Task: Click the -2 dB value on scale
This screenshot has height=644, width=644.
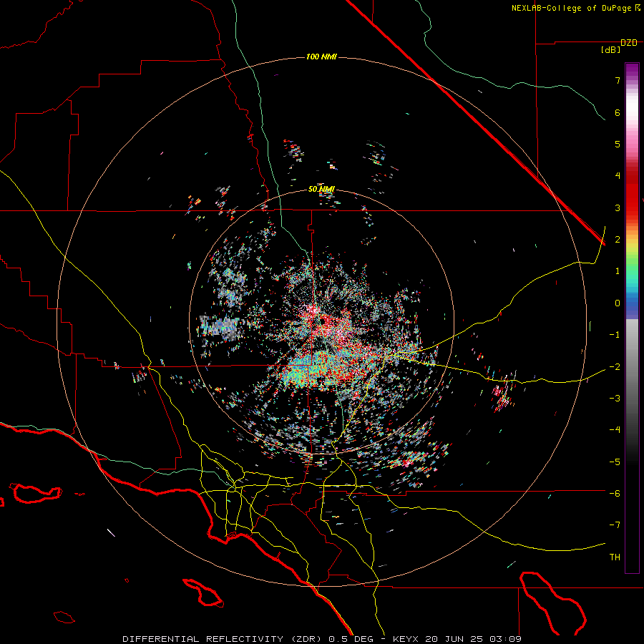Action: tap(615, 366)
